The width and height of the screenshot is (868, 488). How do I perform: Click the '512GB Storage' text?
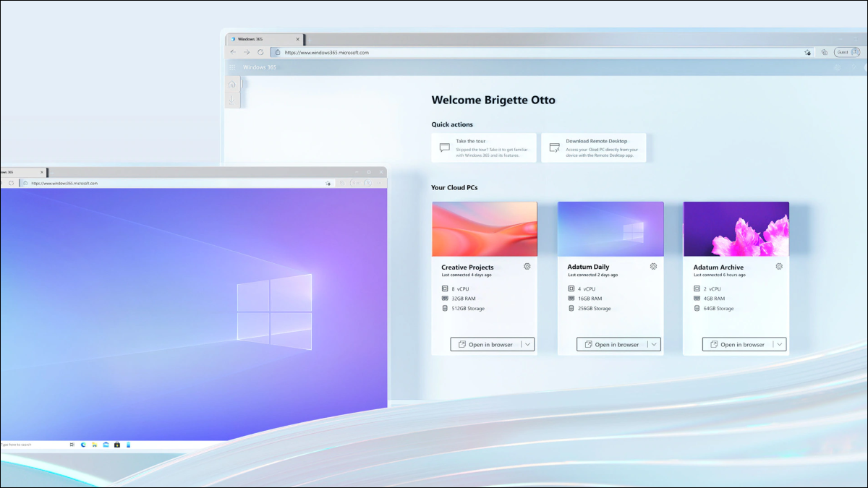click(468, 309)
